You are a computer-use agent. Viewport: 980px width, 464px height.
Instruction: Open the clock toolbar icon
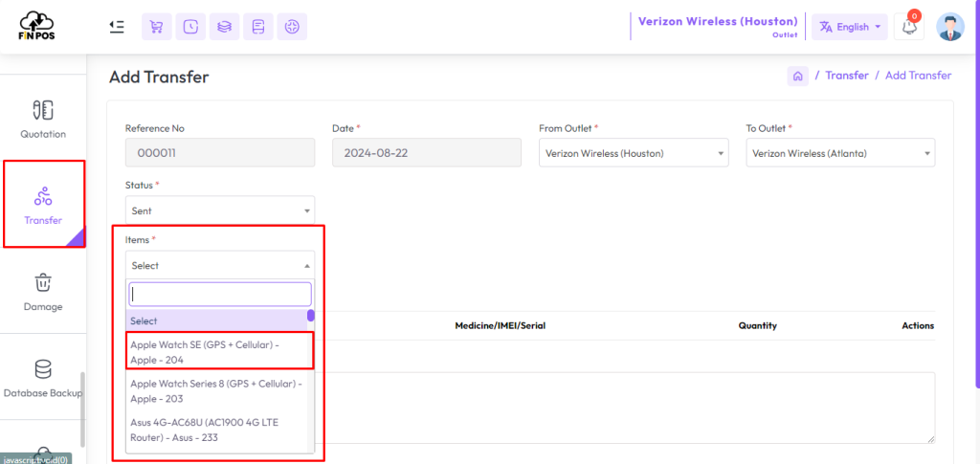190,27
